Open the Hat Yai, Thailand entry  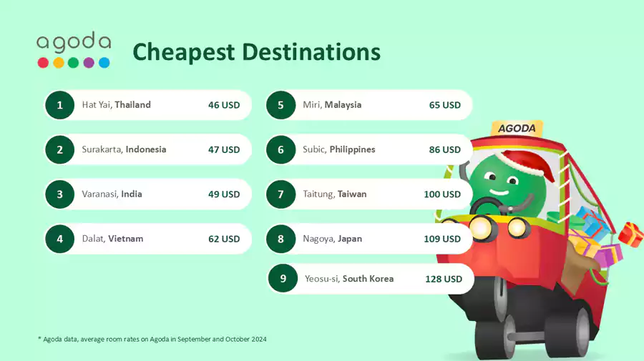click(116, 105)
